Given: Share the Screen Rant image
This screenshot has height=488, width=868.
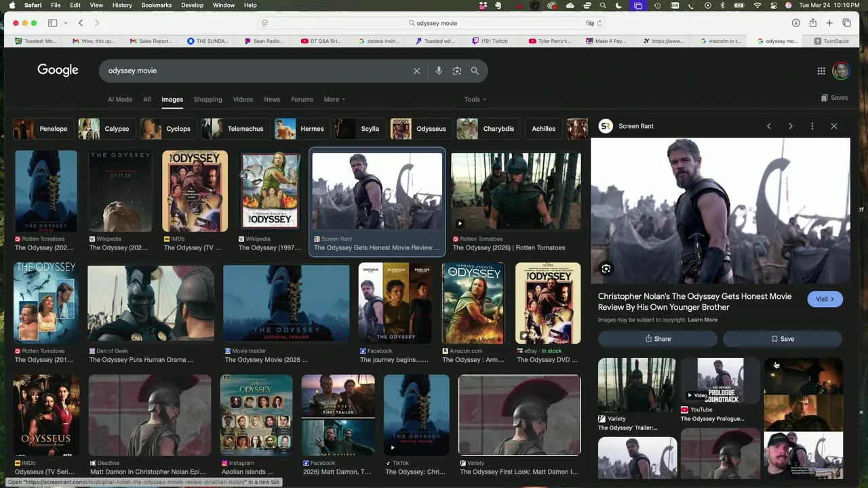Looking at the screenshot, I should (657, 339).
